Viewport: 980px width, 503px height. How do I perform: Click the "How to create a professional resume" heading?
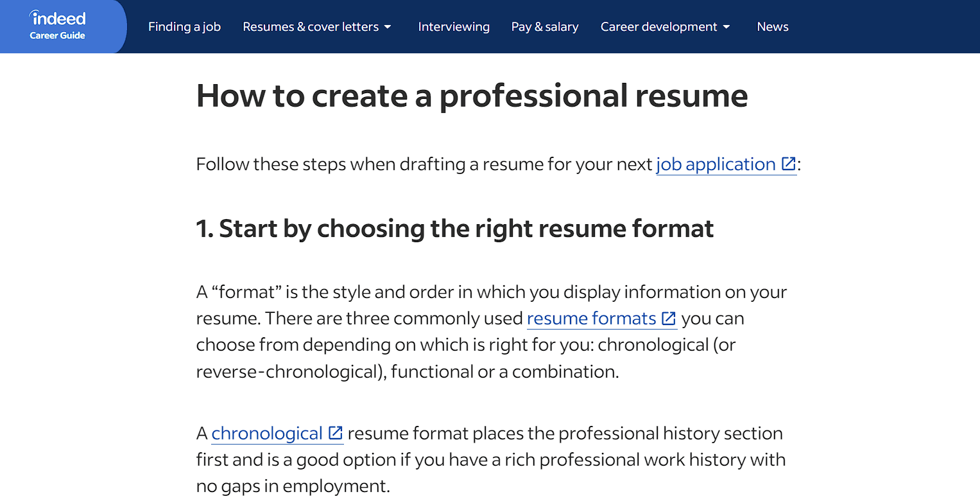[x=472, y=95]
